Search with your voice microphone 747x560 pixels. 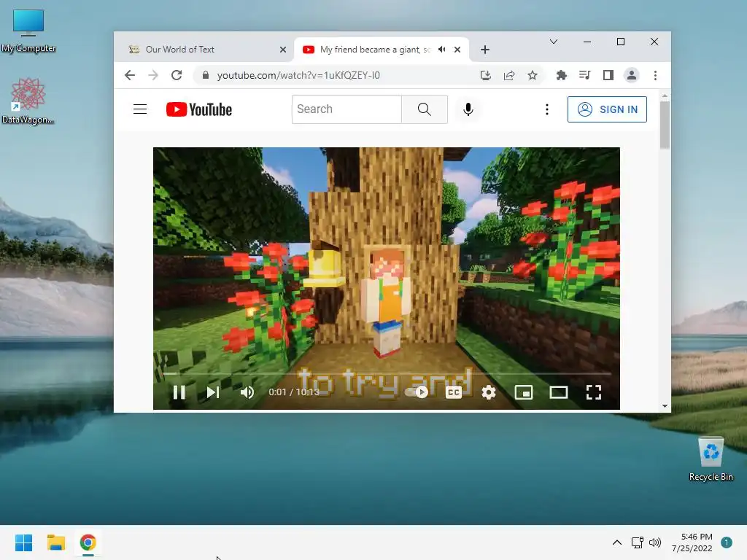pyautogui.click(x=468, y=109)
